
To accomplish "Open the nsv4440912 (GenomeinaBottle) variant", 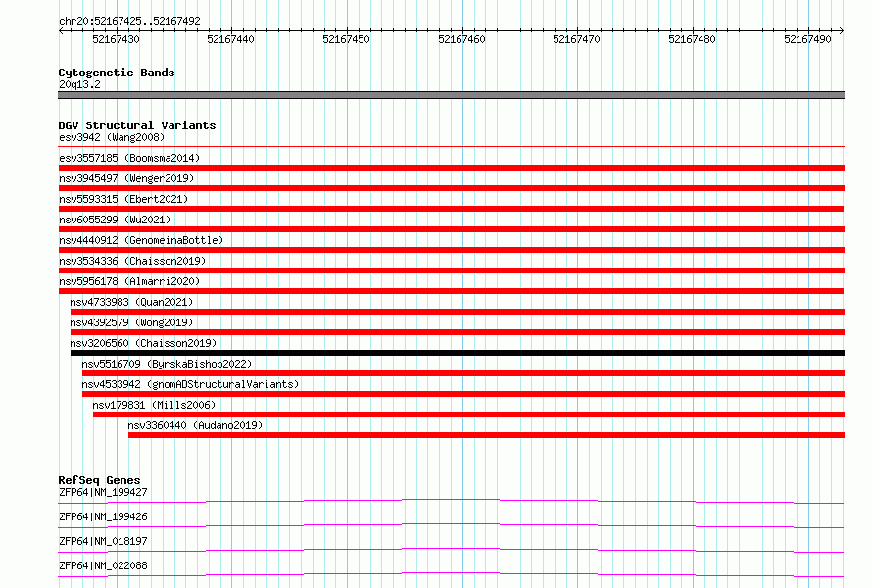I will pyautogui.click(x=141, y=240).
